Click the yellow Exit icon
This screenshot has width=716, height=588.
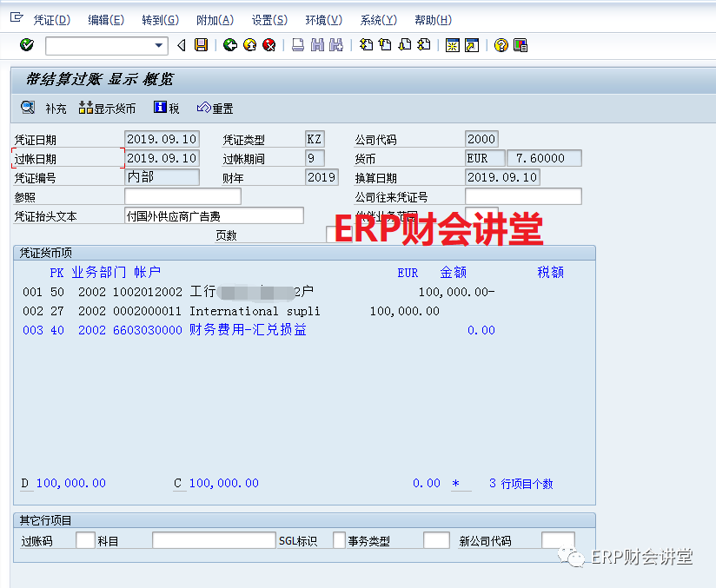pos(249,45)
